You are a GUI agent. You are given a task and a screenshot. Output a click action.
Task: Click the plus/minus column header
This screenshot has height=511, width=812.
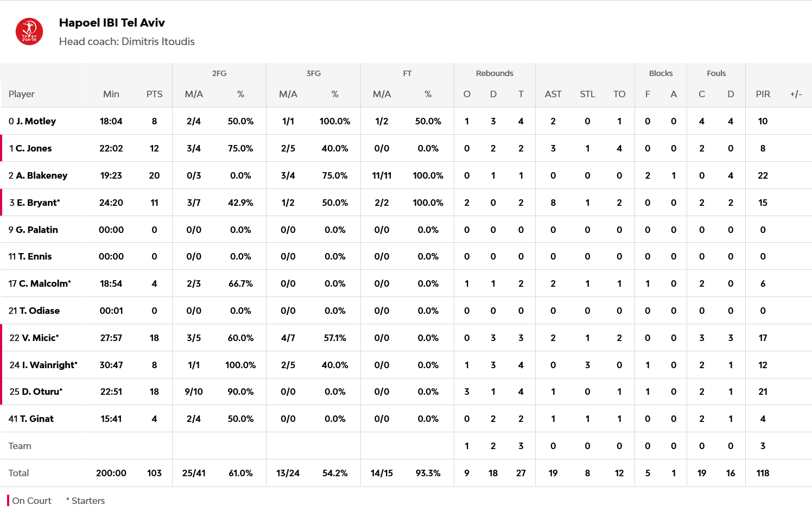point(796,94)
